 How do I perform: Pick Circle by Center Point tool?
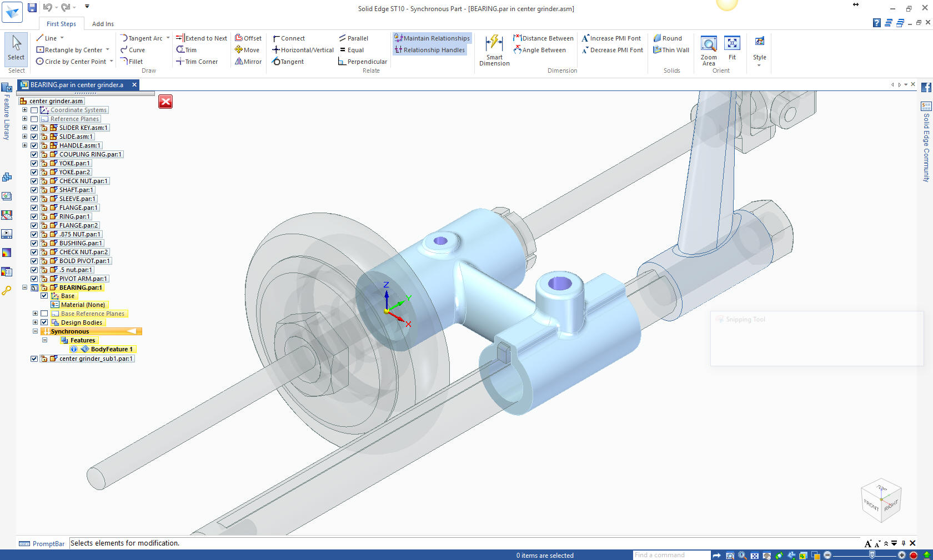(71, 62)
